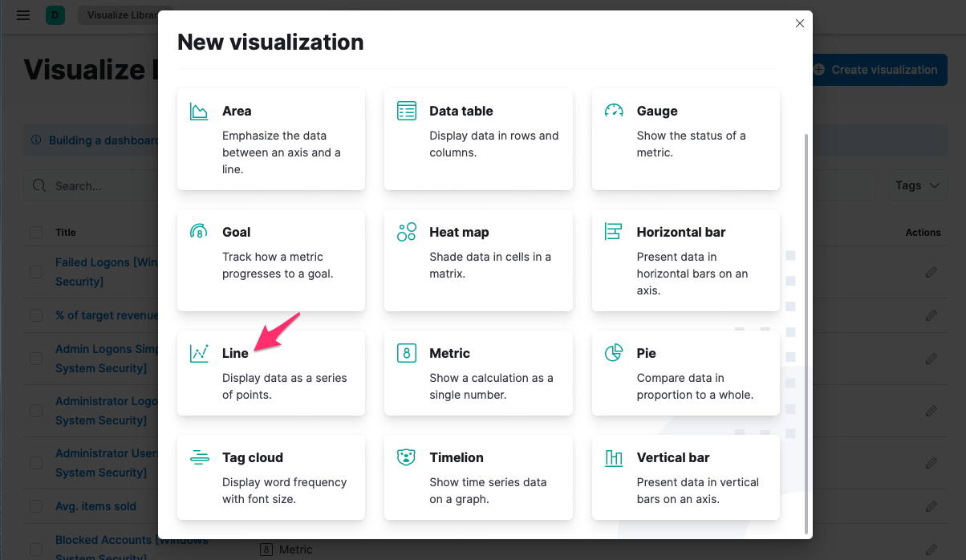Select the Line visualization type
The image size is (966, 560).
[x=270, y=372]
